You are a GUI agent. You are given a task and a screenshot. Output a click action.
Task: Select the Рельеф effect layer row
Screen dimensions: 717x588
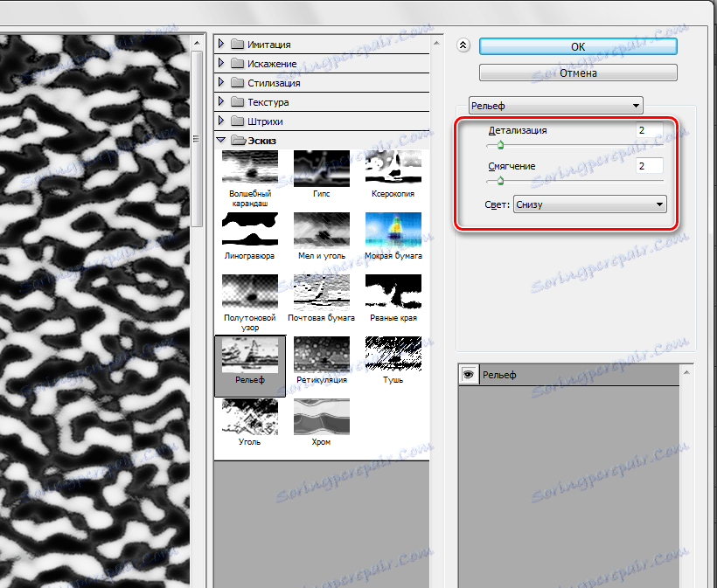click(569, 375)
